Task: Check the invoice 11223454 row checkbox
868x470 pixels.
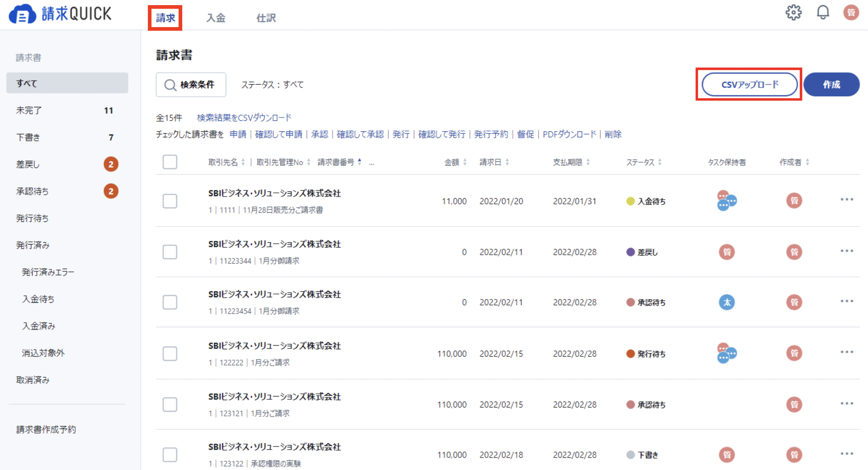Action: tap(170, 302)
